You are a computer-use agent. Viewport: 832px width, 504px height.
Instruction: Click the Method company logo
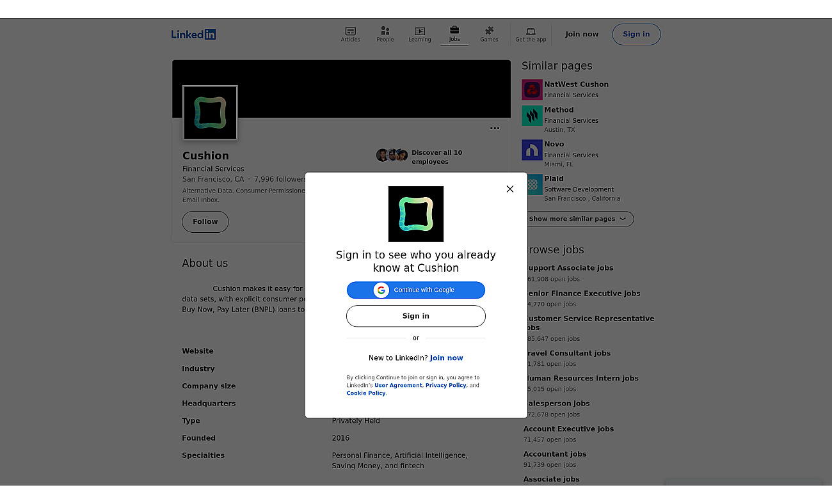point(532,116)
